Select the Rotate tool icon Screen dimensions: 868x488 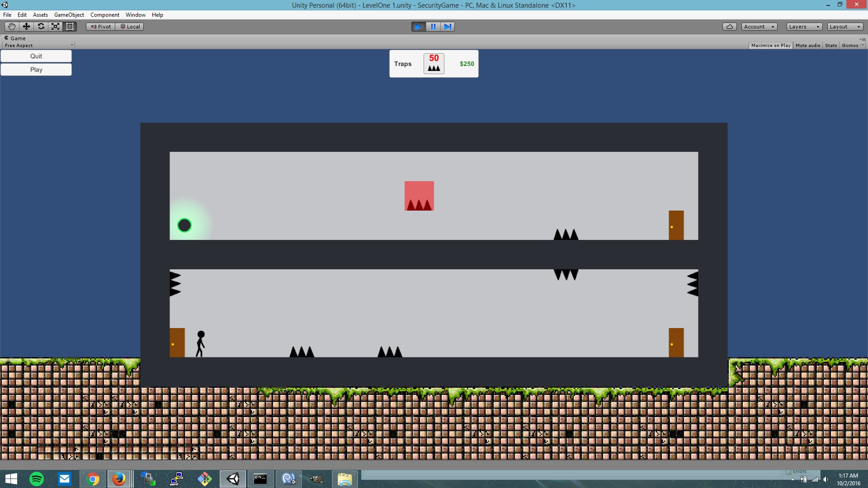[x=41, y=27]
